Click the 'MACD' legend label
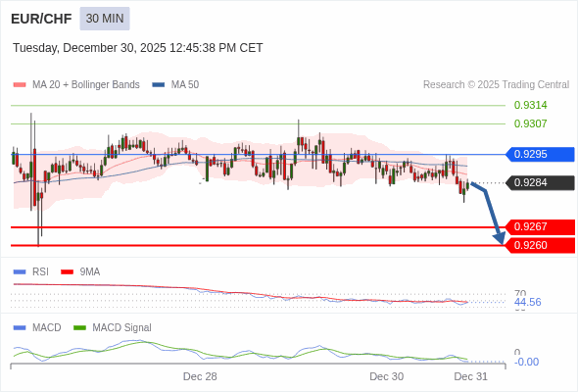Image resolution: width=578 pixels, height=392 pixels. [x=47, y=328]
